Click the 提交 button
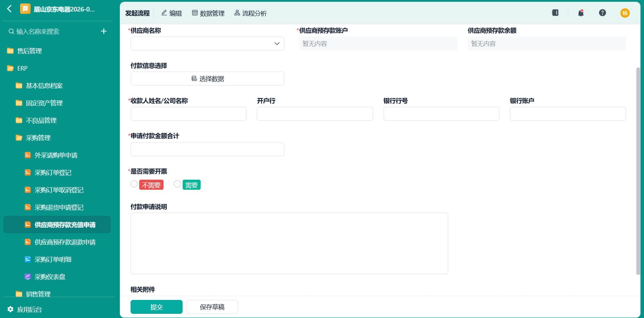Screen dimensions: 644x318 [x=157, y=307]
